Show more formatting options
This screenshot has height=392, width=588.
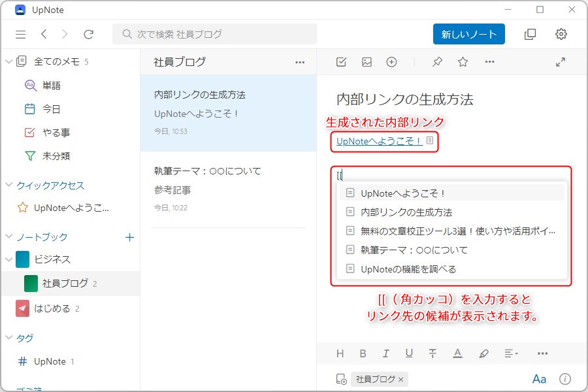tap(543, 353)
